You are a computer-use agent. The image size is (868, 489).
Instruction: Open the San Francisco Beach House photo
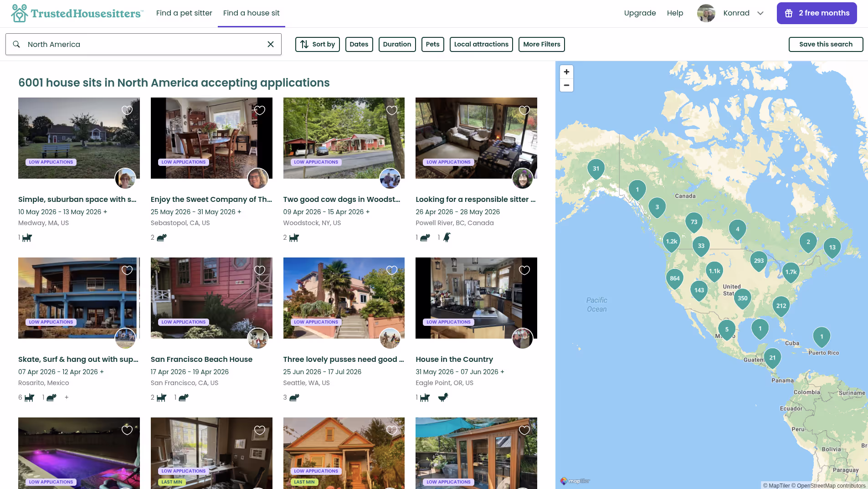pyautogui.click(x=211, y=298)
